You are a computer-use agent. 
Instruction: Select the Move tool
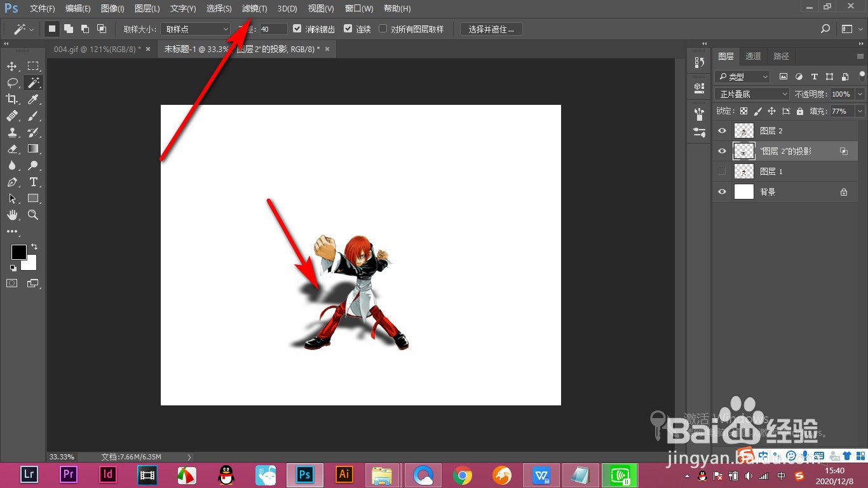(x=12, y=66)
